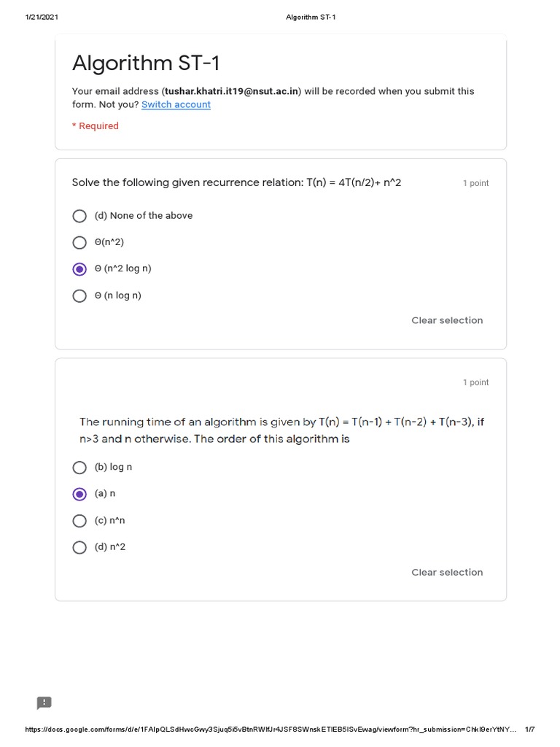
Task: Choose the Θ(n^2) radio option
Action: 79,243
